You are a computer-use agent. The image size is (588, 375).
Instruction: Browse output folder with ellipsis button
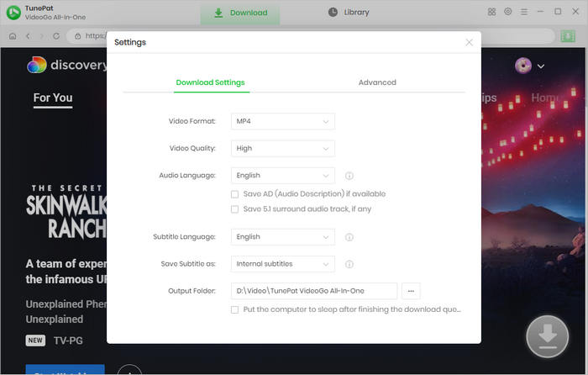pos(411,291)
